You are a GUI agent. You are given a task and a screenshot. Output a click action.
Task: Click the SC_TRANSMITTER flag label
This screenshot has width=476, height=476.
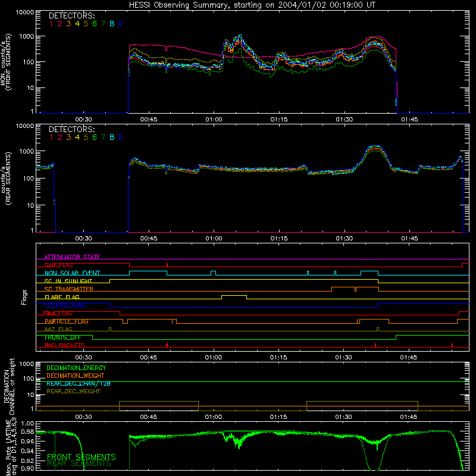[x=68, y=289]
